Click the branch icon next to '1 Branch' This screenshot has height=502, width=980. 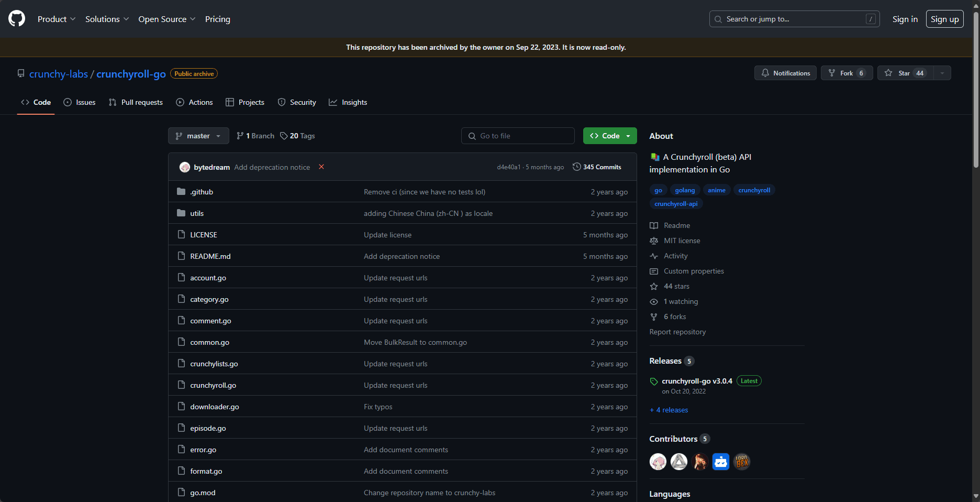click(x=240, y=135)
